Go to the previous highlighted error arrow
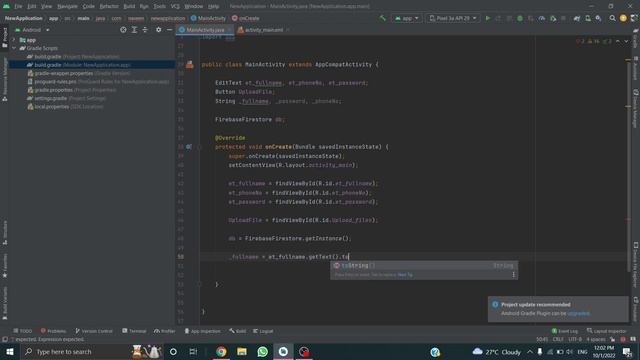This screenshot has width=640, height=360. [618, 41]
